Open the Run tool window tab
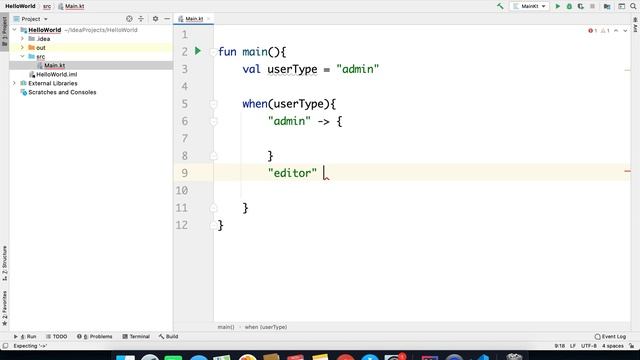This screenshot has width=640, height=360. tap(25, 336)
